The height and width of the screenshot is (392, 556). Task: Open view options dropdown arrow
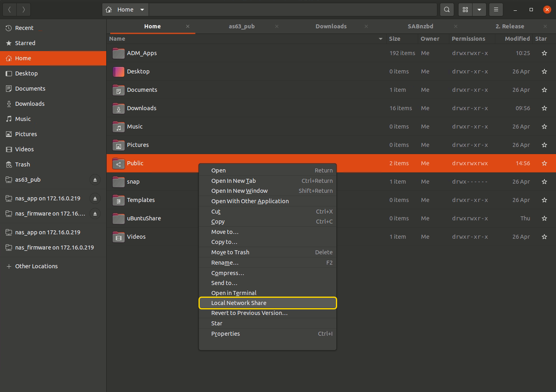coord(479,10)
